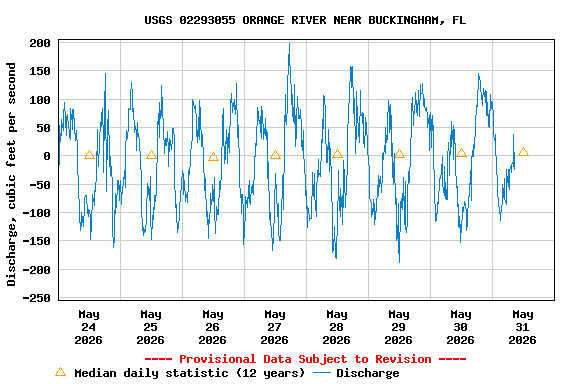Click the y-axis value -250
Image resolution: width=576 pixels, height=384 pixels.
tap(36, 298)
